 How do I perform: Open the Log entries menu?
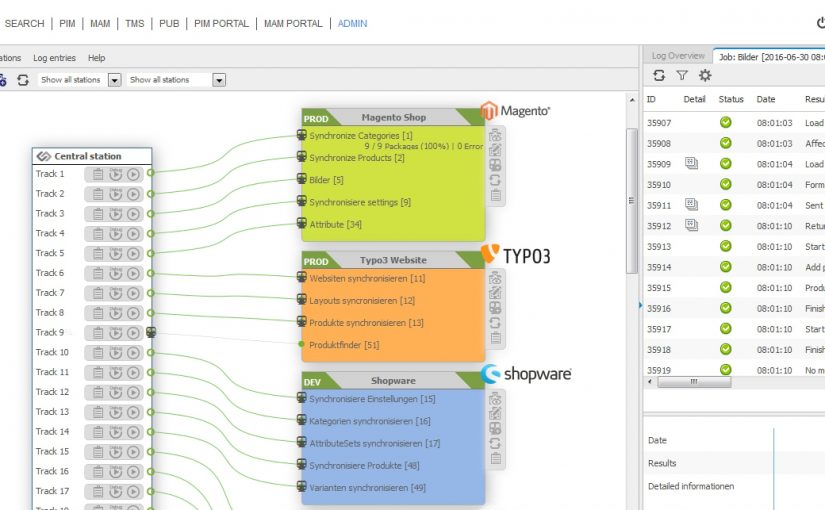point(54,58)
